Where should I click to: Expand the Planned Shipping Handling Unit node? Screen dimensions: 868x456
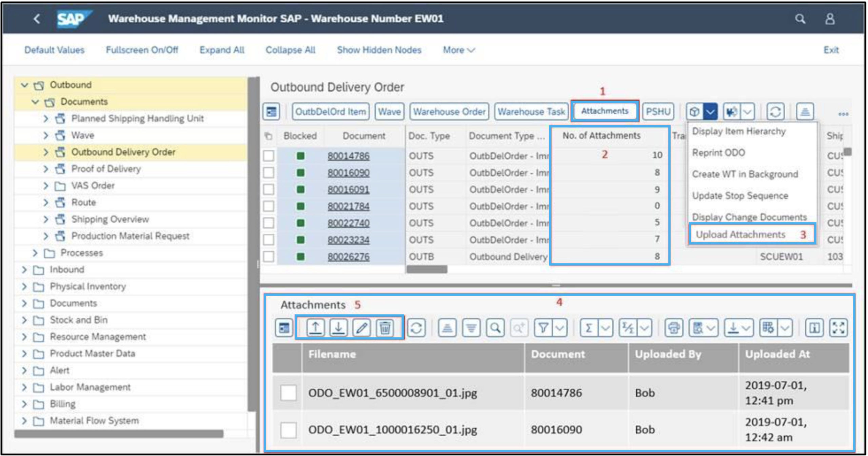pos(46,119)
